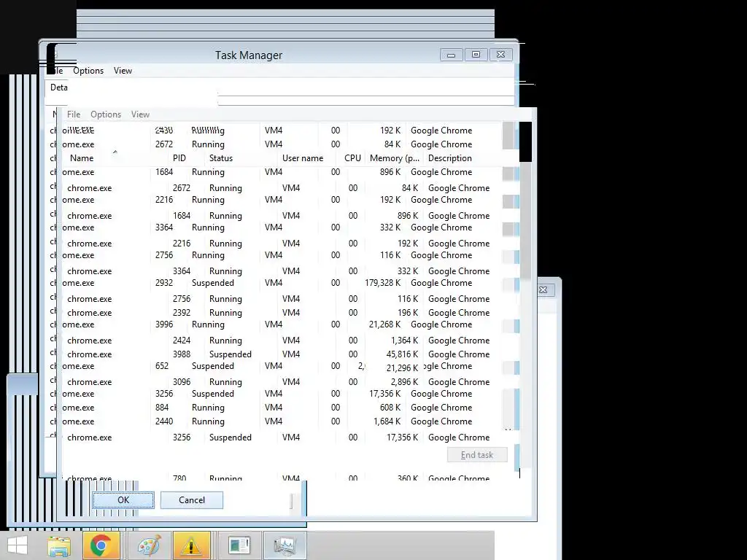Select the 2,896 K memory value

(404, 381)
